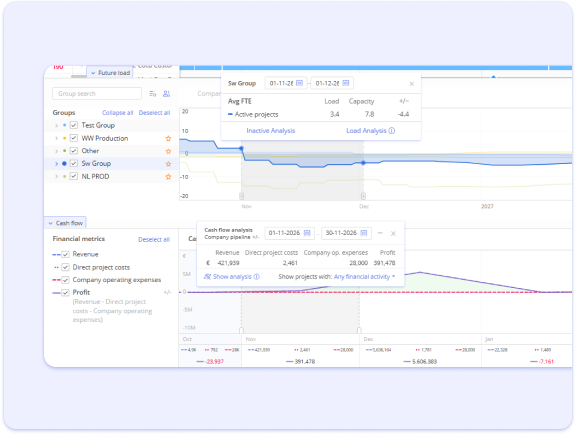Open the Inactive Analysis link
Viewport: 576px width, 435px height.
tap(270, 131)
